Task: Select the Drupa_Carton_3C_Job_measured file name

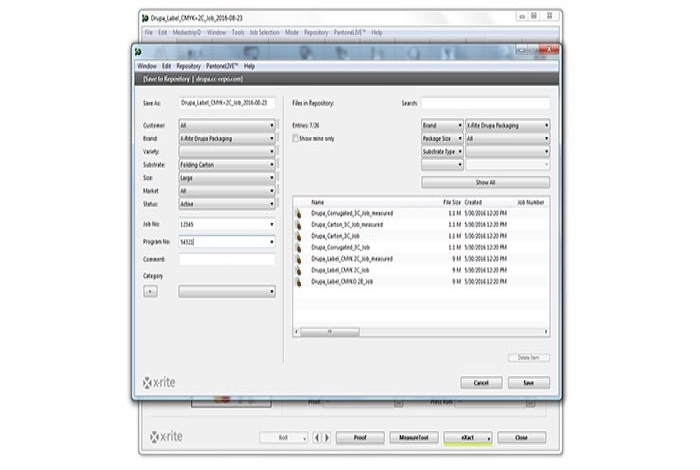Action: [x=347, y=225]
